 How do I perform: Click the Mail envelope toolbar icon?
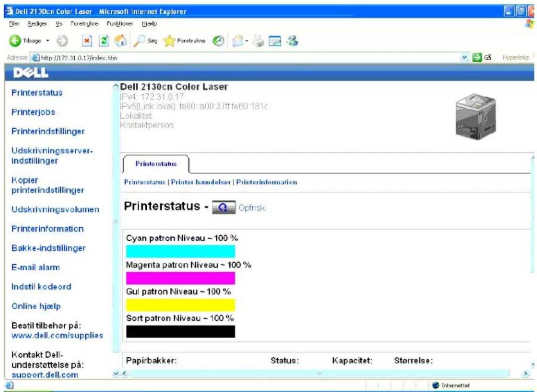tap(238, 41)
